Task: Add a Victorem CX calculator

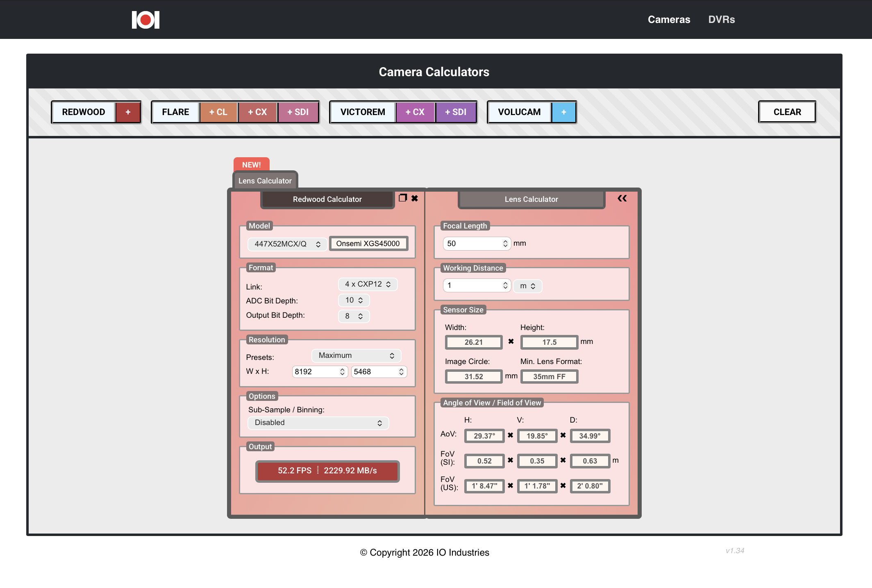Action: tap(415, 112)
